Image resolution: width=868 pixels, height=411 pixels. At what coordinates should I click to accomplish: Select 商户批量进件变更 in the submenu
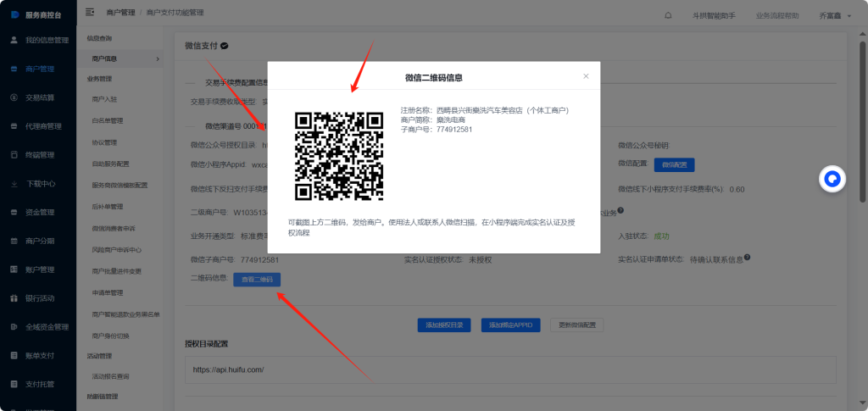coord(117,271)
